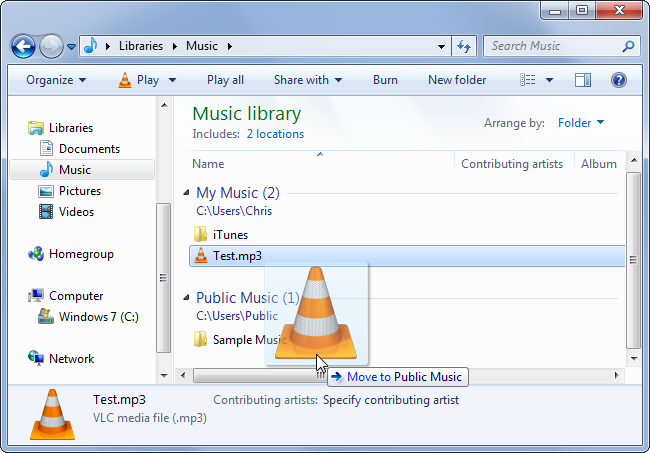Expand arrow after Music in address bar
The width and height of the screenshot is (650, 453).
point(230,46)
